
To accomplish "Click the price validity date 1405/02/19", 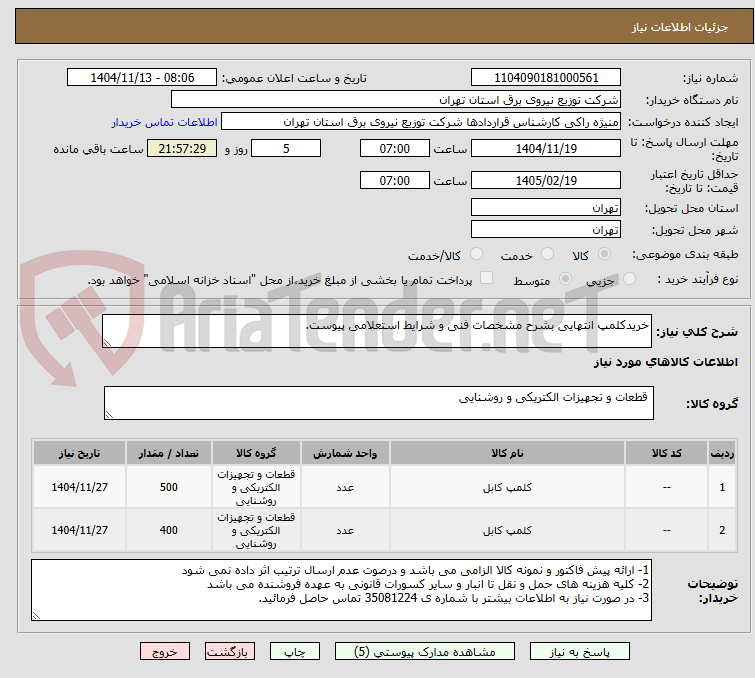I will [546, 181].
